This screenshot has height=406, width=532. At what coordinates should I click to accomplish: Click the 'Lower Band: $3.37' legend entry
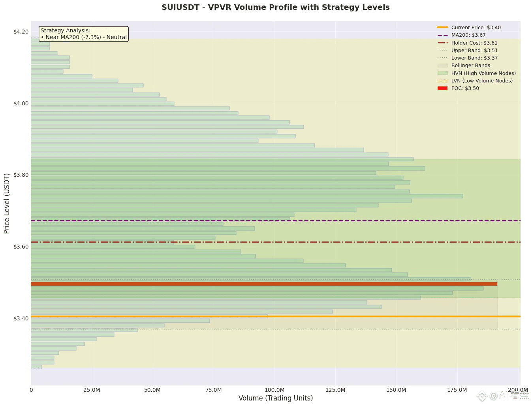point(468,58)
